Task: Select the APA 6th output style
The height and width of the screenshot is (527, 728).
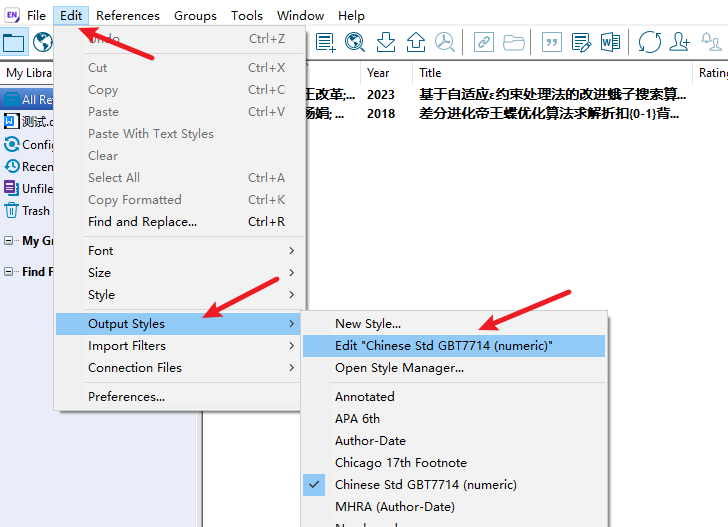Action: click(x=454, y=419)
